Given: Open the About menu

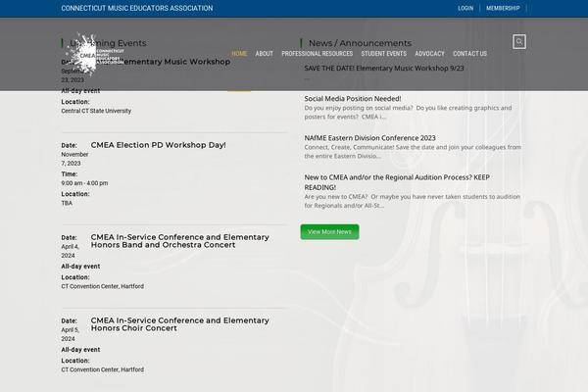Looking at the screenshot, I should 264,54.
